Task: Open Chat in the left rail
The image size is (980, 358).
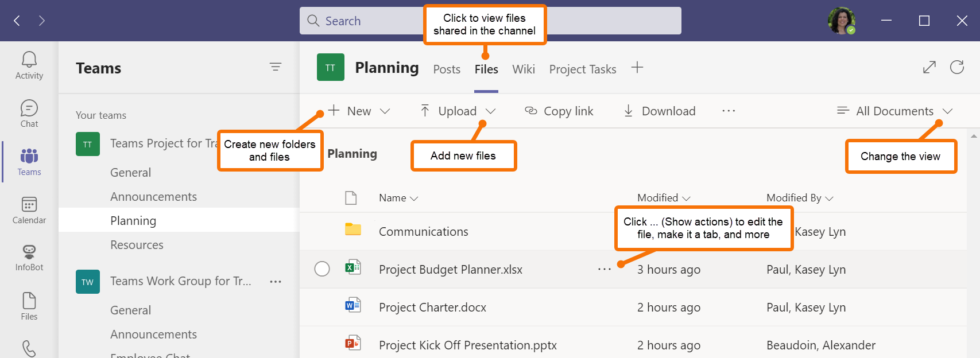Action: [x=29, y=114]
